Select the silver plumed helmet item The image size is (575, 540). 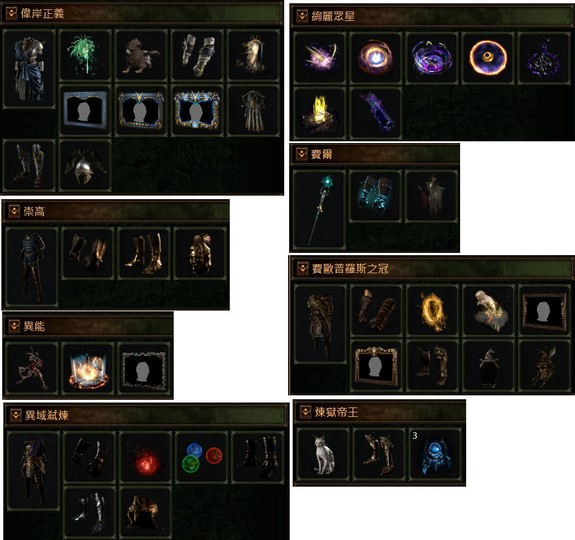click(85, 166)
